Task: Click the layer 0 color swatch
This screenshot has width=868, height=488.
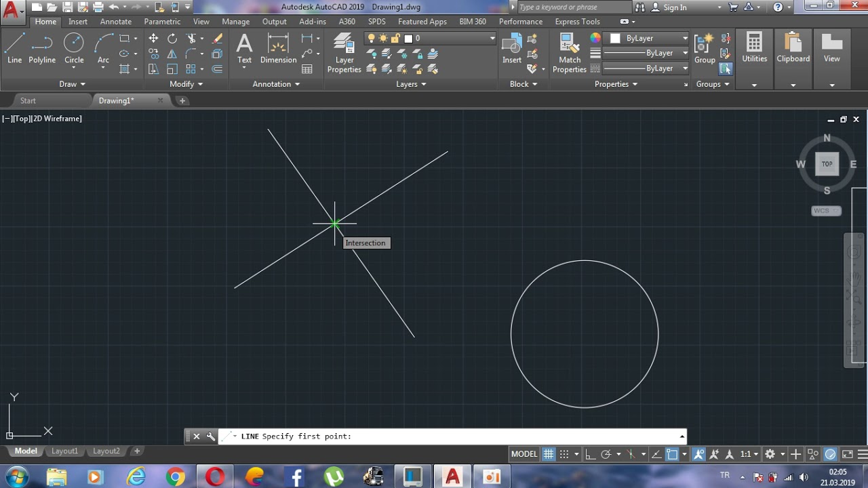Action: coord(408,39)
